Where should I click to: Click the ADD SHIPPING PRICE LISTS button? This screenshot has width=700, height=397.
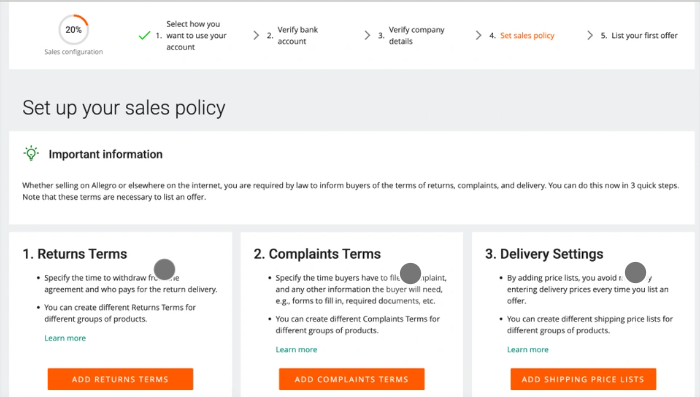[583, 379]
